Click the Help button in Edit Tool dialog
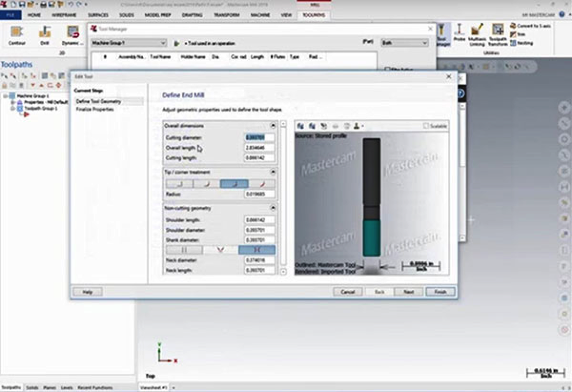This screenshot has width=572, height=392. 87,292
